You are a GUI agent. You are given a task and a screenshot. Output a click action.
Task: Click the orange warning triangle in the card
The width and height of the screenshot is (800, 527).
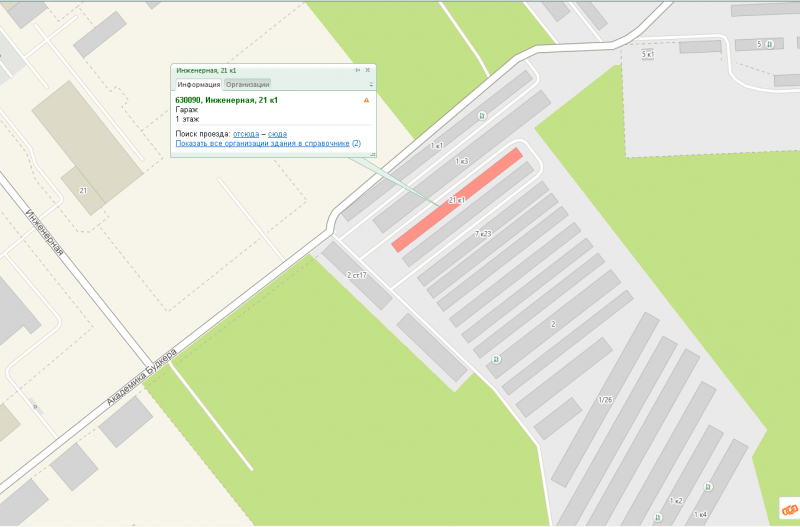tap(366, 100)
